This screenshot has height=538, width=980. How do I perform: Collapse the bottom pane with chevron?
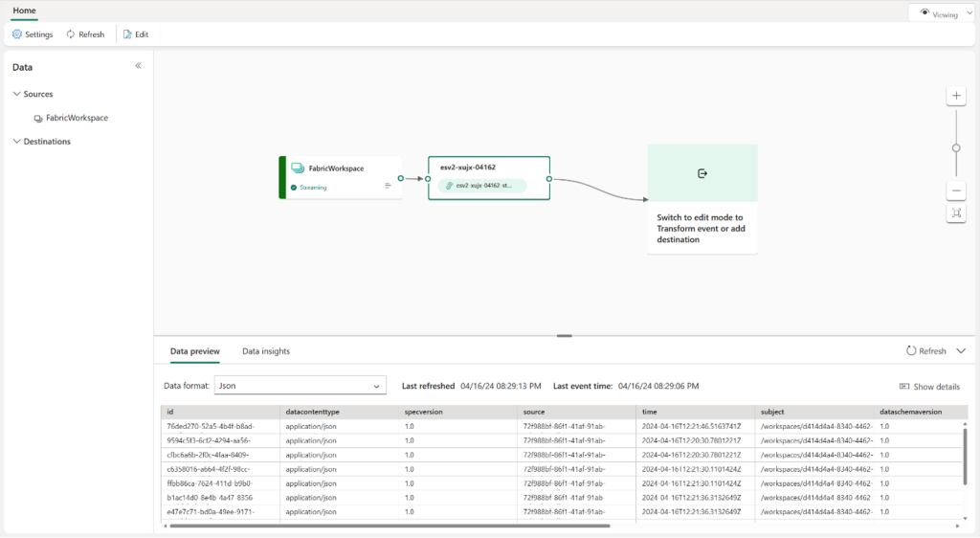[961, 351]
